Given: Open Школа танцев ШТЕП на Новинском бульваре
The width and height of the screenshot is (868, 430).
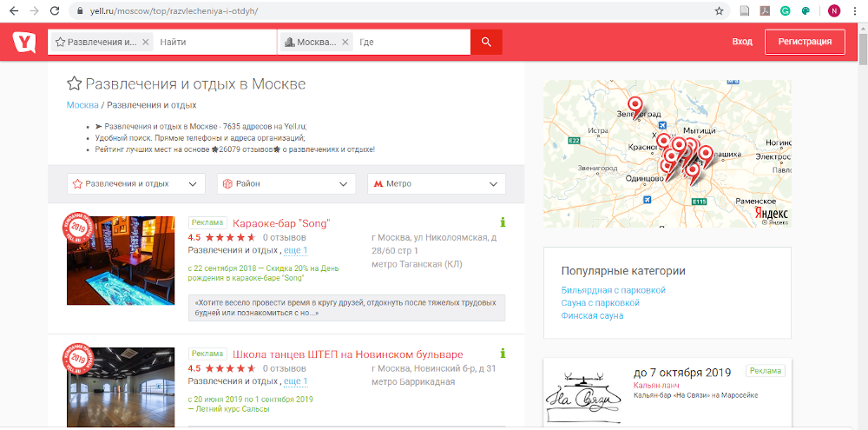Looking at the screenshot, I should (348, 354).
